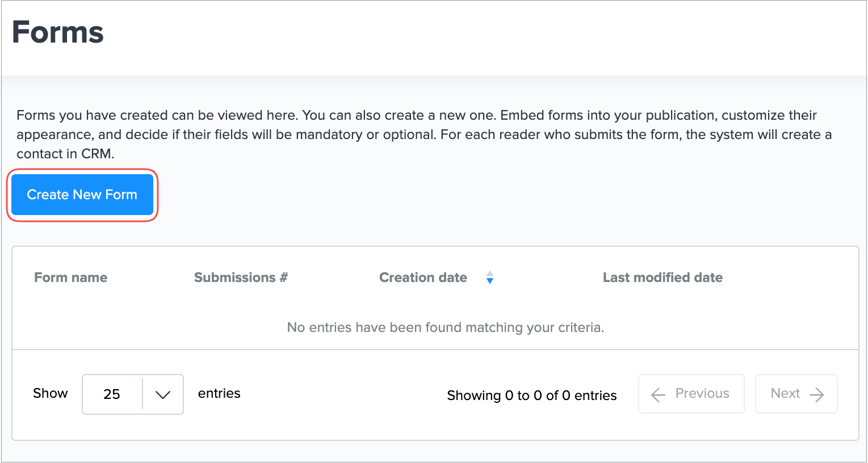Click descending sort arrow beside Creation date

(x=490, y=281)
